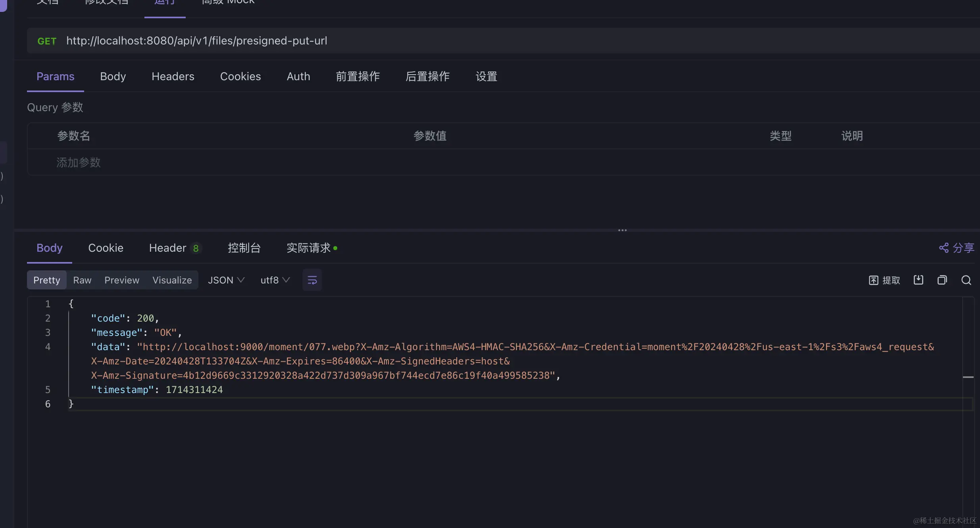Switch response view to Preview
This screenshot has height=528, width=980.
(122, 280)
